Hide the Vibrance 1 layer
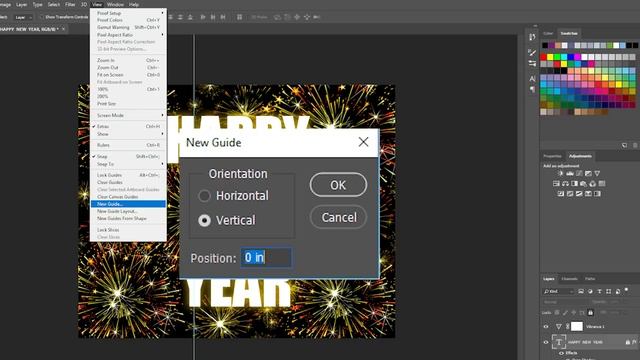Viewport: 640px width, 360px height. click(x=546, y=327)
